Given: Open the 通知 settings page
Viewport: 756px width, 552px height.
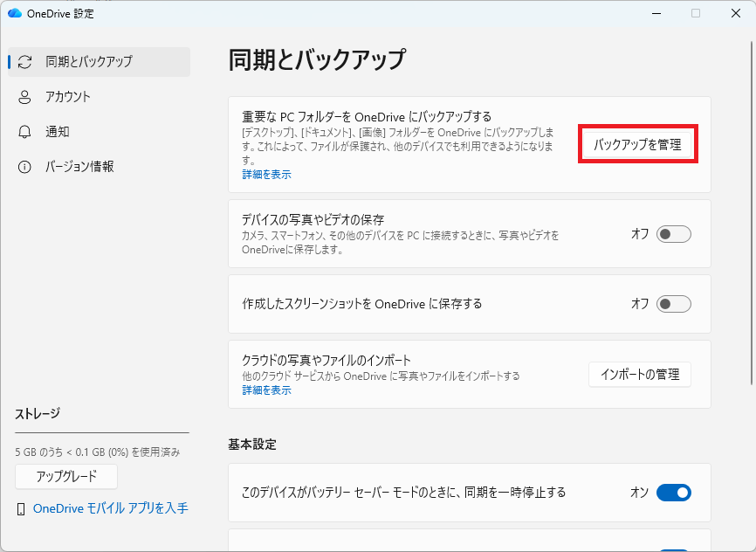Looking at the screenshot, I should [58, 132].
